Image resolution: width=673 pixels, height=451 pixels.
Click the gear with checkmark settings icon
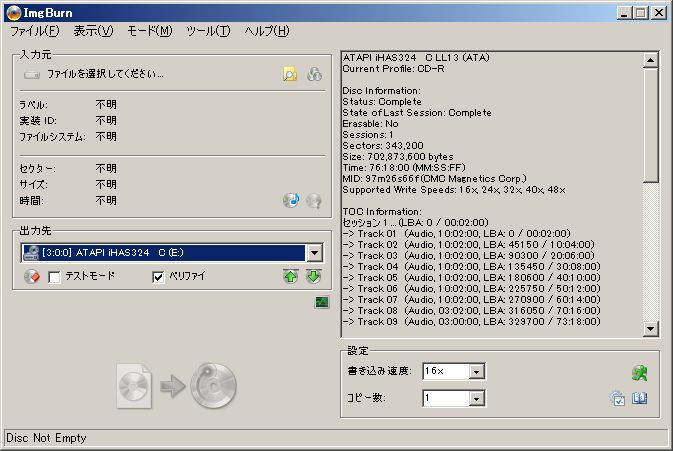click(618, 398)
